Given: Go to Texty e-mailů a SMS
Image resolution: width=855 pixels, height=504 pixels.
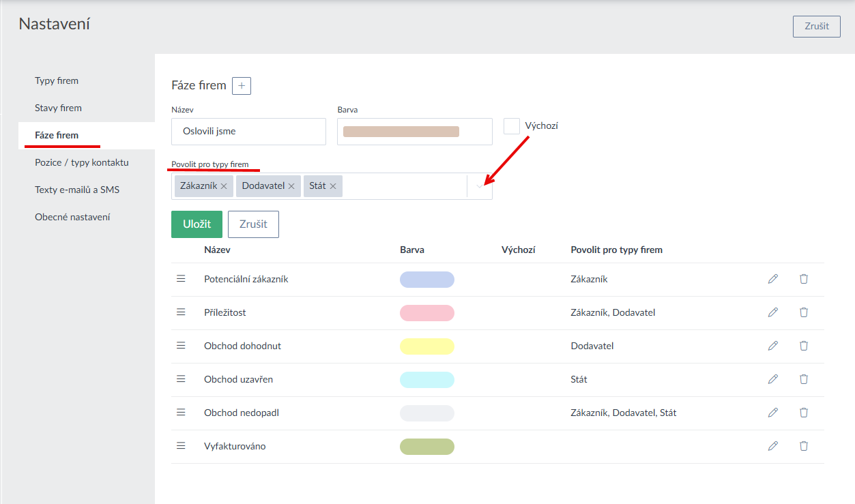Looking at the screenshot, I should click(77, 190).
